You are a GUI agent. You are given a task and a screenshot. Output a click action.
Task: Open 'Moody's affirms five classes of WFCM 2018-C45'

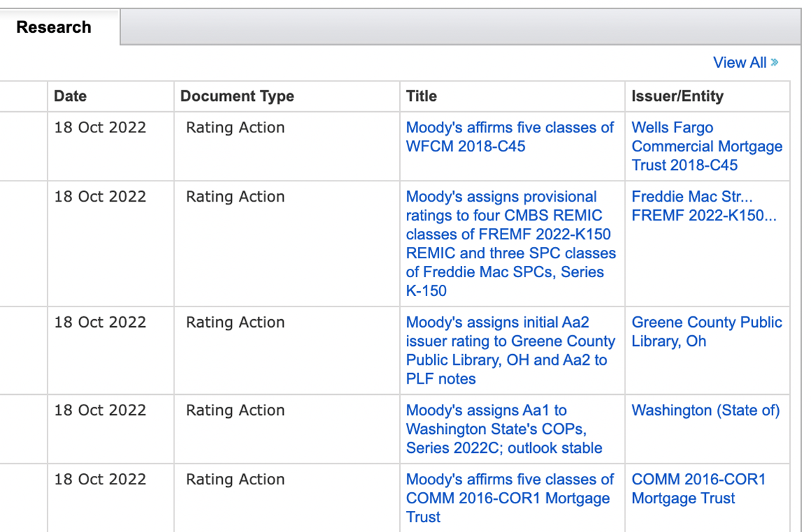(509, 137)
